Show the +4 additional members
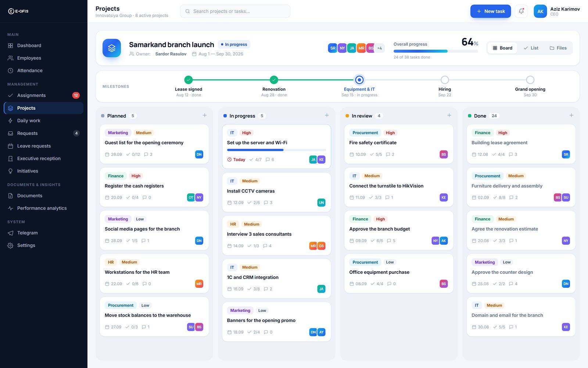Screen dimensions: 588x368 (x=380, y=48)
